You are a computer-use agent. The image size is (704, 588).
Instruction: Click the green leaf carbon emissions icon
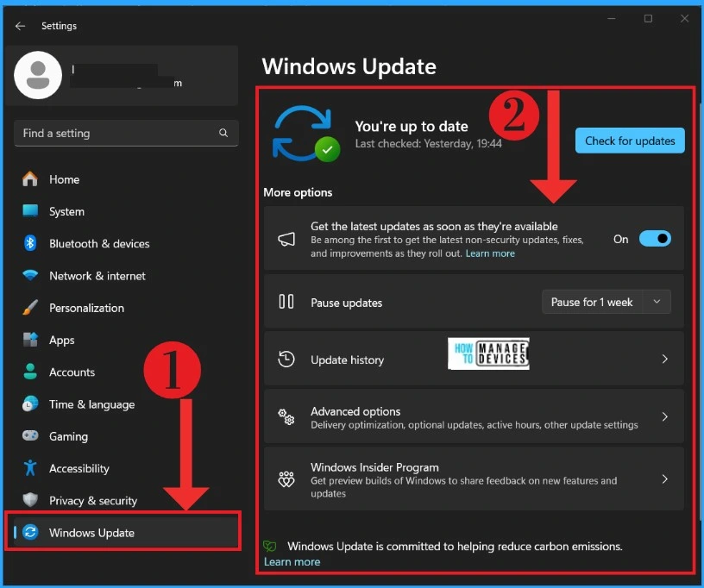pos(270,546)
